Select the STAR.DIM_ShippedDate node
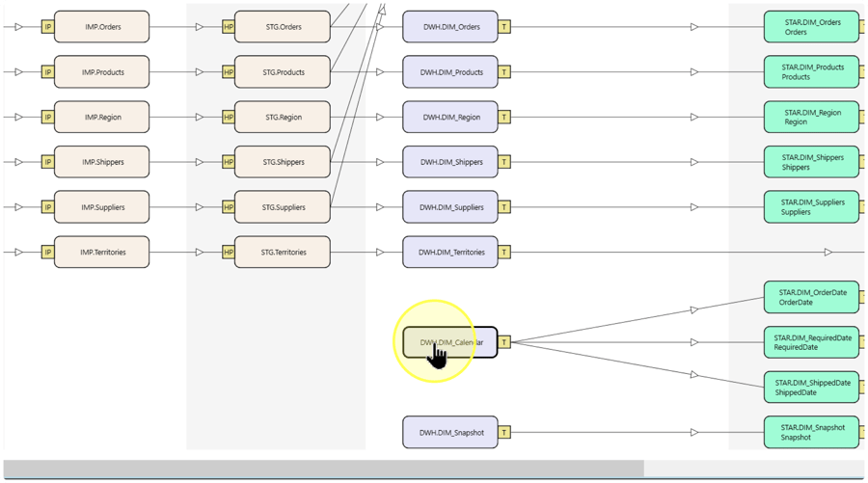The image size is (868, 483). click(811, 388)
